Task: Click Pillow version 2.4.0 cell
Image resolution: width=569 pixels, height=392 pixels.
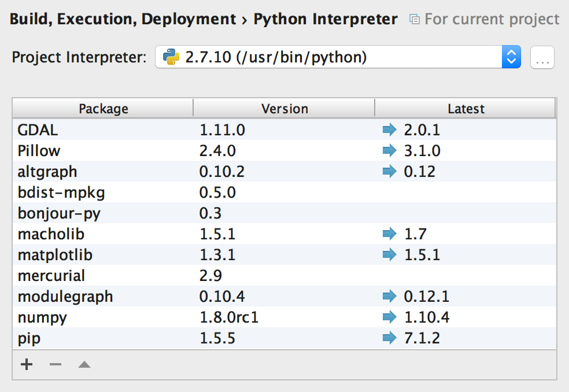Action: 218,150
